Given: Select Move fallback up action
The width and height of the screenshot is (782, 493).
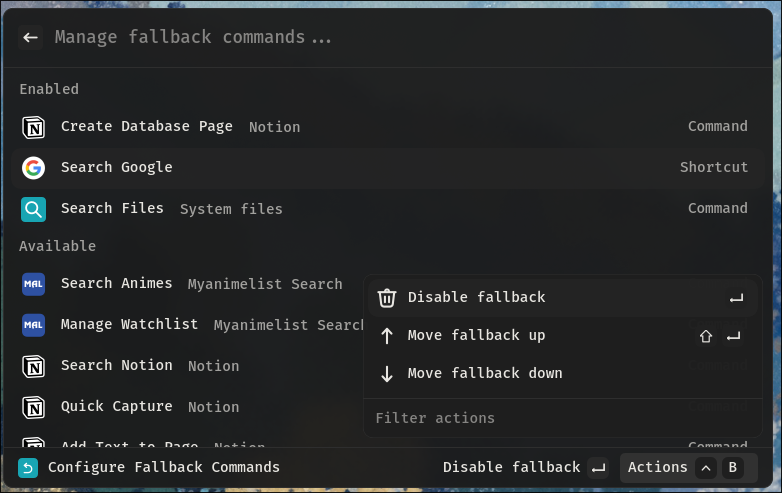Looking at the screenshot, I should coord(563,336).
